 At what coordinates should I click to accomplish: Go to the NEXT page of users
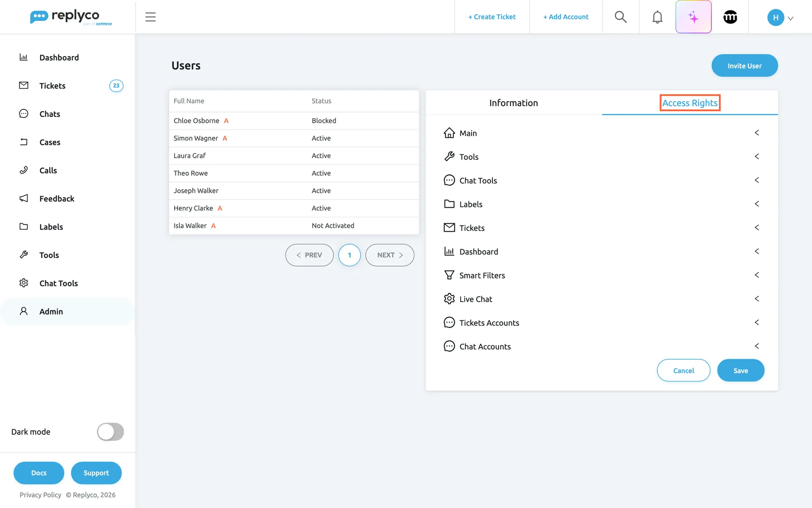(x=390, y=255)
